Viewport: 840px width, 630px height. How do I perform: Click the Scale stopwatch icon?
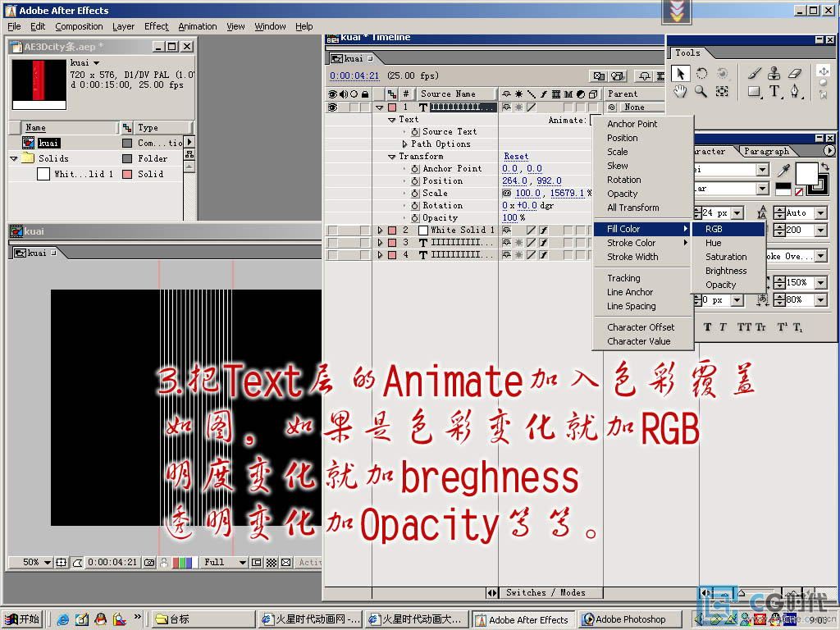(x=414, y=193)
